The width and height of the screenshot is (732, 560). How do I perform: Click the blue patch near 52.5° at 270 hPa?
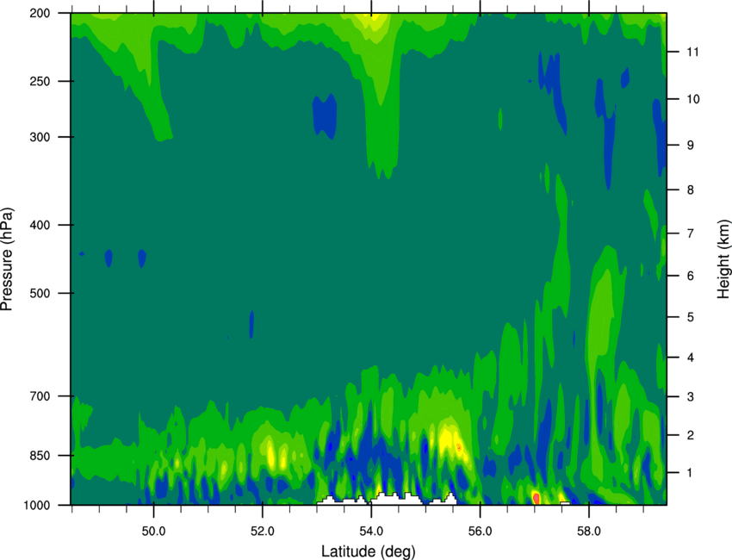coord(325,115)
